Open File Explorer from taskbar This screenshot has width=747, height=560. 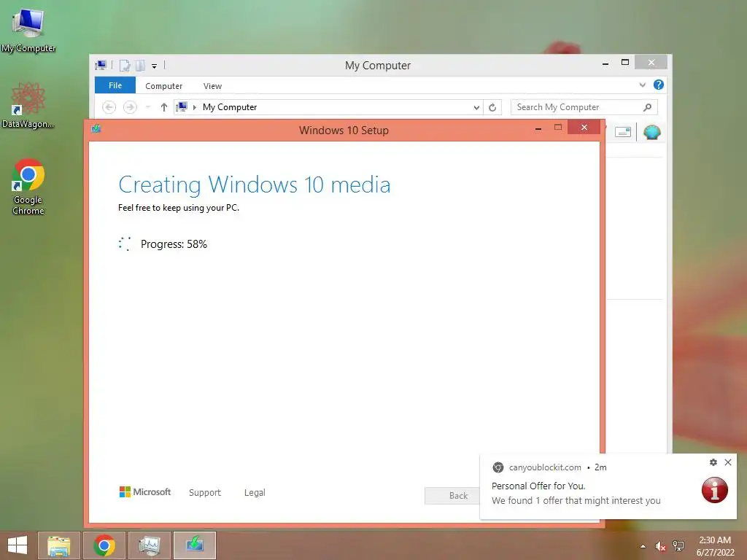point(58,545)
